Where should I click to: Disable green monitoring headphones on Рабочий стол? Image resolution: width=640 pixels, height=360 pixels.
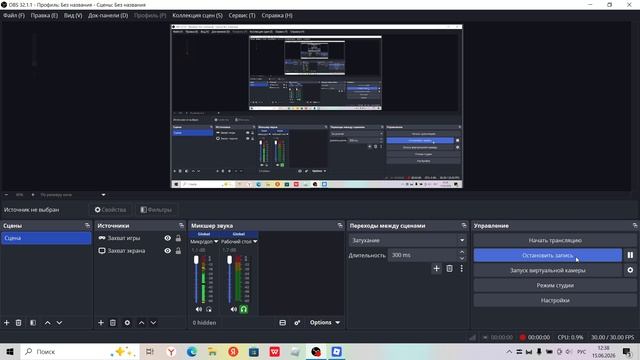pos(244,309)
